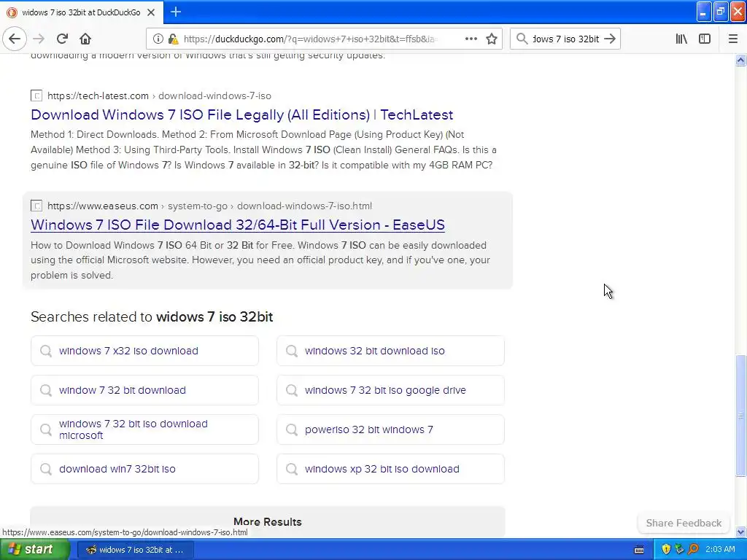
Task: Open the page actions three-dot menu
Action: click(x=471, y=39)
